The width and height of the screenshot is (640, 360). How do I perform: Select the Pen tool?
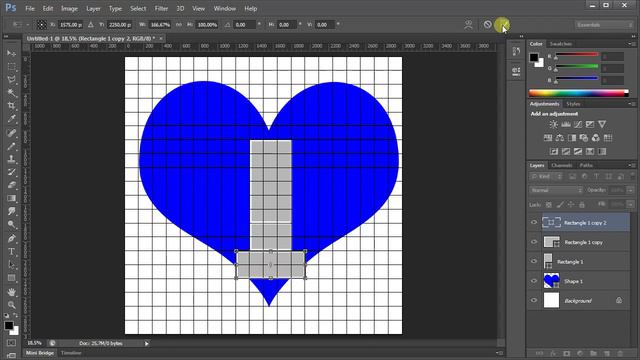click(11, 238)
